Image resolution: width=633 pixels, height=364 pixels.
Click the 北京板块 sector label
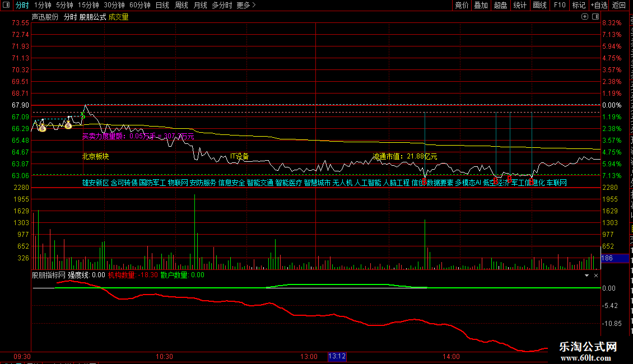coord(96,157)
